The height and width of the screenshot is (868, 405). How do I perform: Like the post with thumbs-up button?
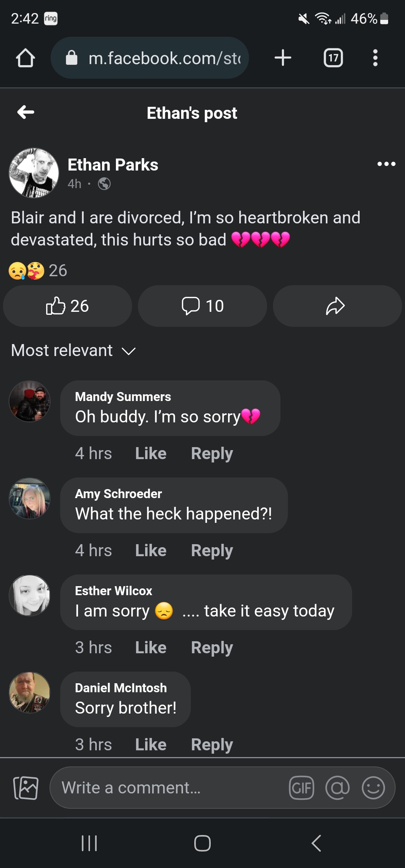(x=67, y=306)
